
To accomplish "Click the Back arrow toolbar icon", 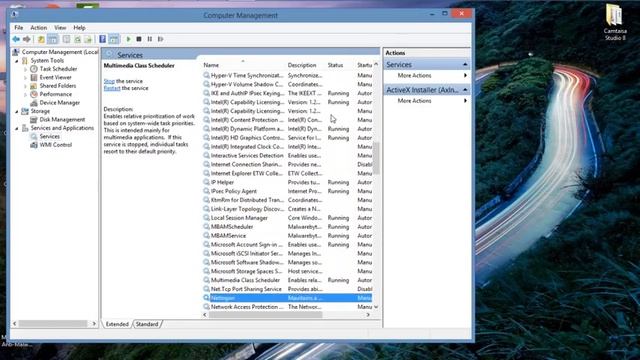I will tap(16, 39).
